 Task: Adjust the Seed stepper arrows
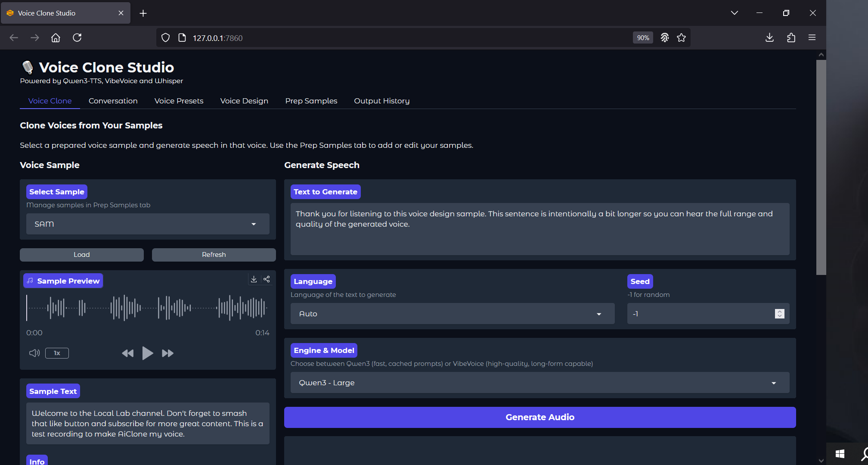pyautogui.click(x=780, y=314)
